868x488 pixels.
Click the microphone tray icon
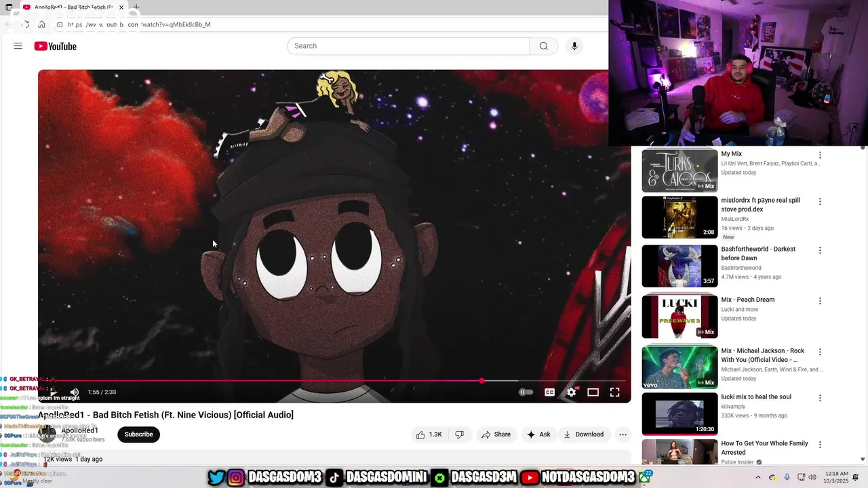787,478
